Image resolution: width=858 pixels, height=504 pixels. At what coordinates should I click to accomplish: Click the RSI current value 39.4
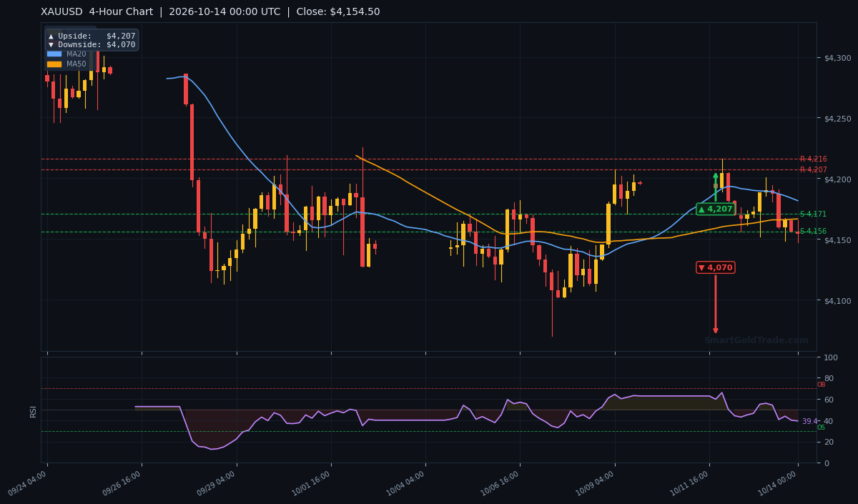pyautogui.click(x=809, y=422)
